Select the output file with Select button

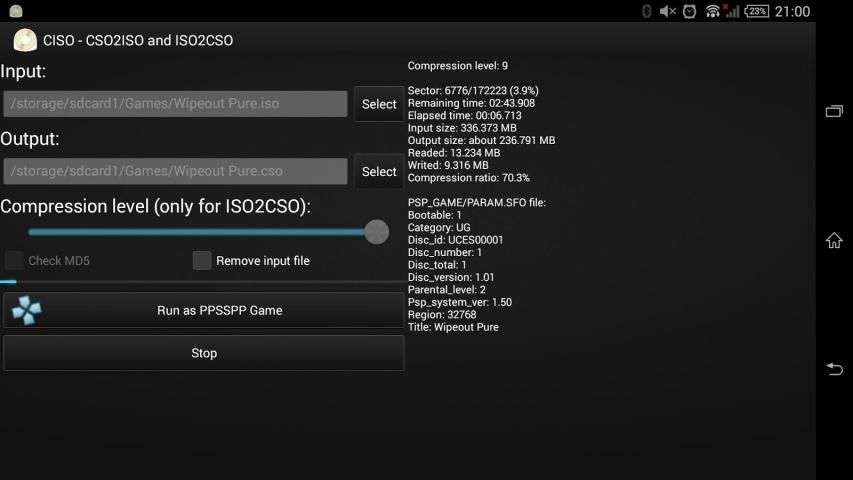pyautogui.click(x=379, y=171)
